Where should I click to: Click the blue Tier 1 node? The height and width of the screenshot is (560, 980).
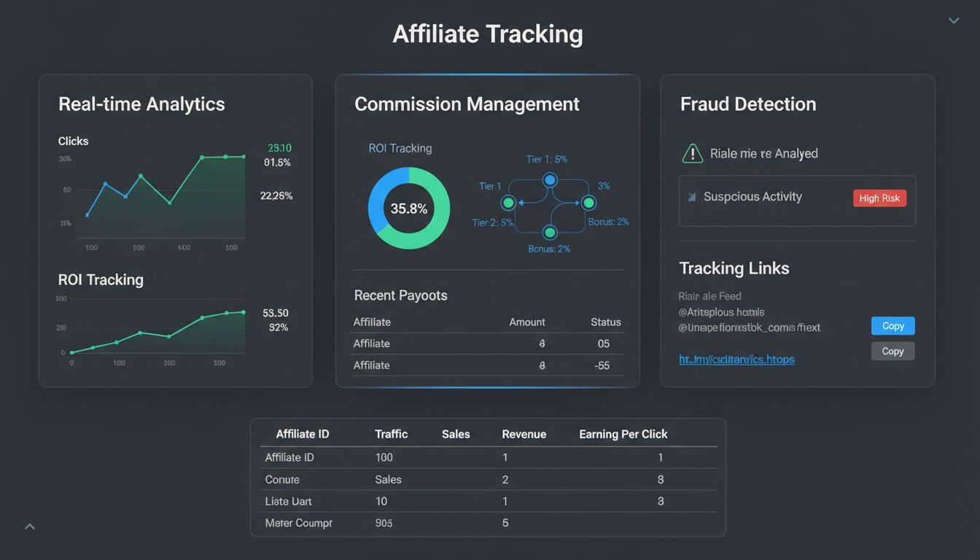tap(549, 180)
